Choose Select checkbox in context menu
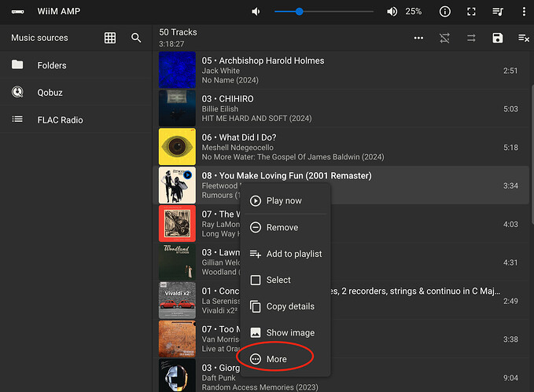Image resolution: width=534 pixels, height=392 pixels. coord(278,280)
